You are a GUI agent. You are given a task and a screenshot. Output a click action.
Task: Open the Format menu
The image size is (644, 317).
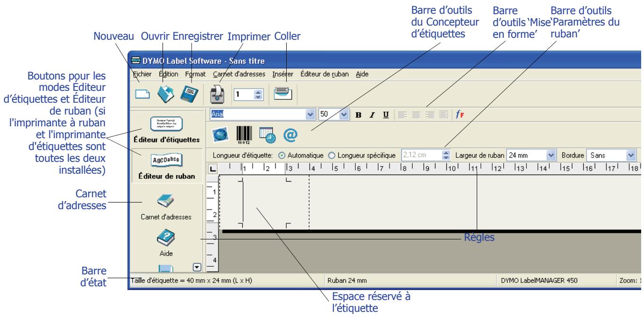(195, 74)
